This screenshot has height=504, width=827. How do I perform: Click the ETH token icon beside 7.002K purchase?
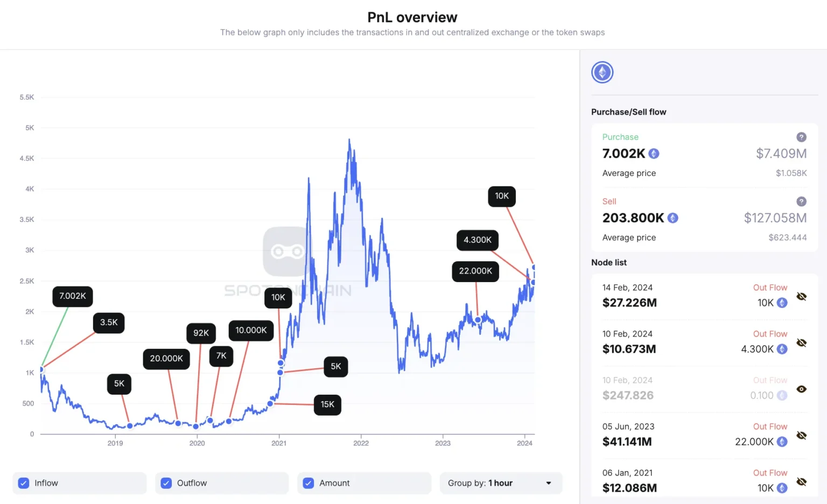pos(654,153)
